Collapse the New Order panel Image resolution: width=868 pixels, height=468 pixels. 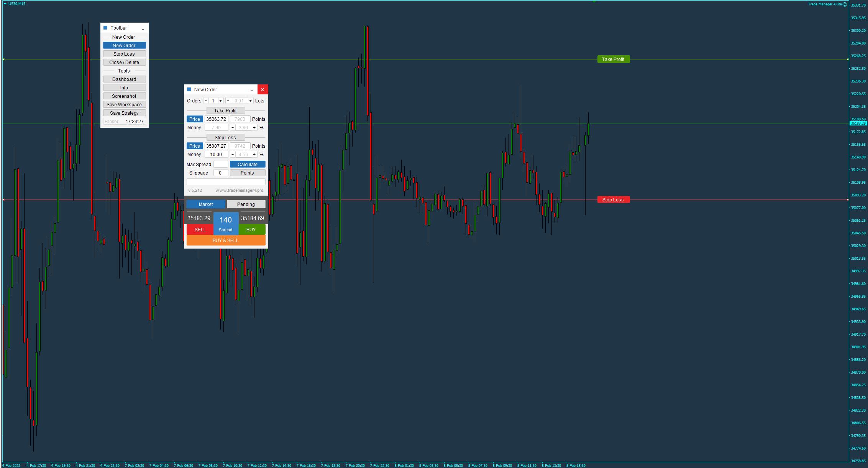[252, 90]
